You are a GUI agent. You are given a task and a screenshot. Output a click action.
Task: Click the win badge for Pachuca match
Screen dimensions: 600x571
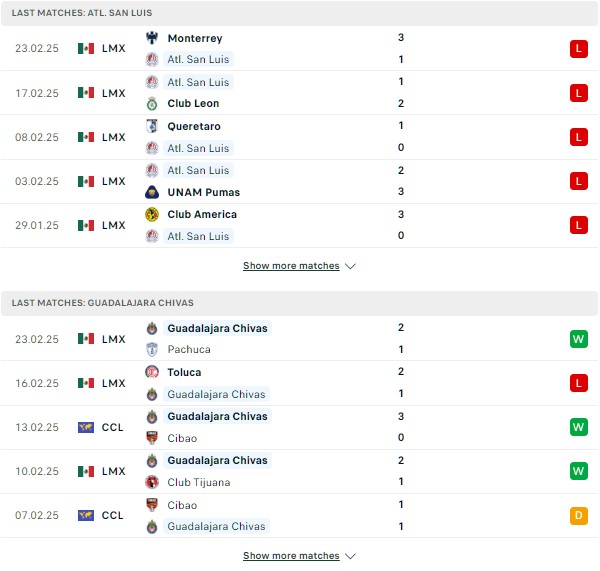click(579, 339)
